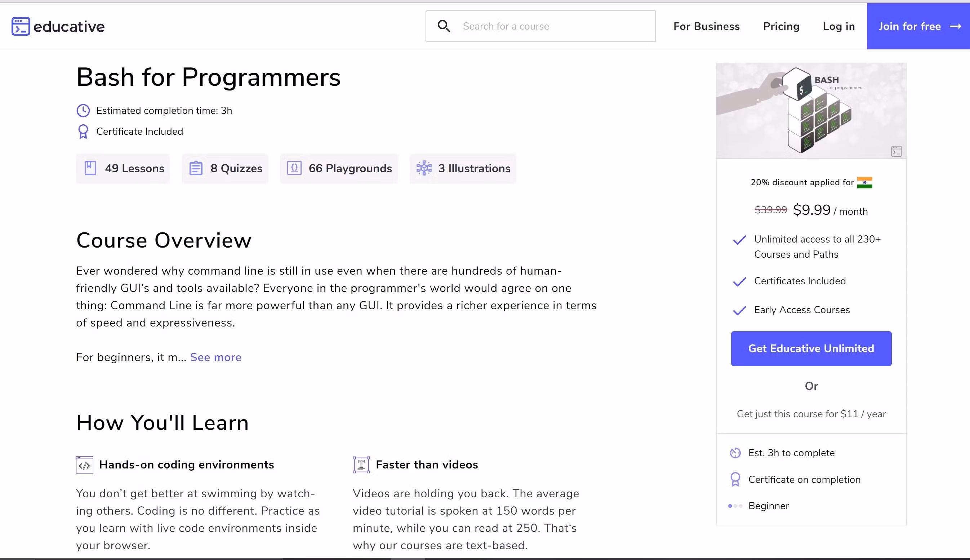Click the Or separator text
The width and height of the screenshot is (970, 560).
coord(811,386)
